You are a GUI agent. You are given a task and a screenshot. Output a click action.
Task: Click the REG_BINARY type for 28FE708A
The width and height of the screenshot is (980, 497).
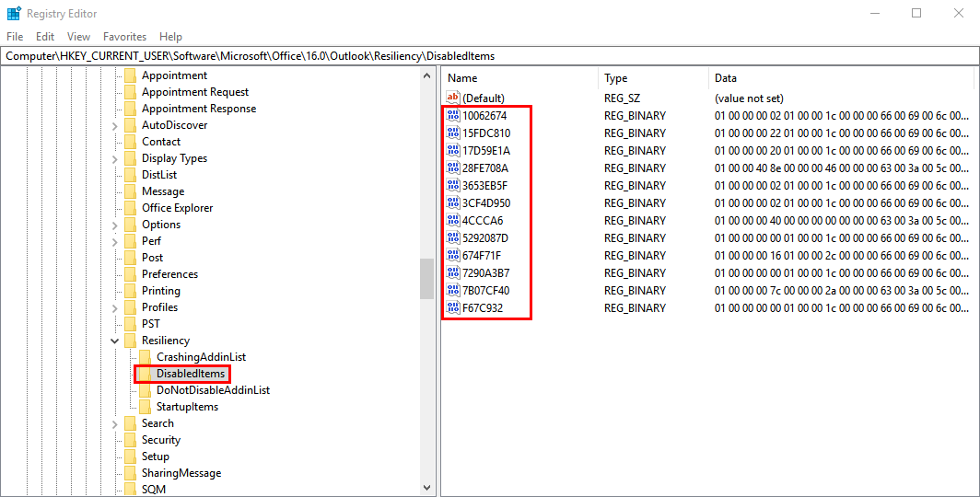tap(635, 168)
